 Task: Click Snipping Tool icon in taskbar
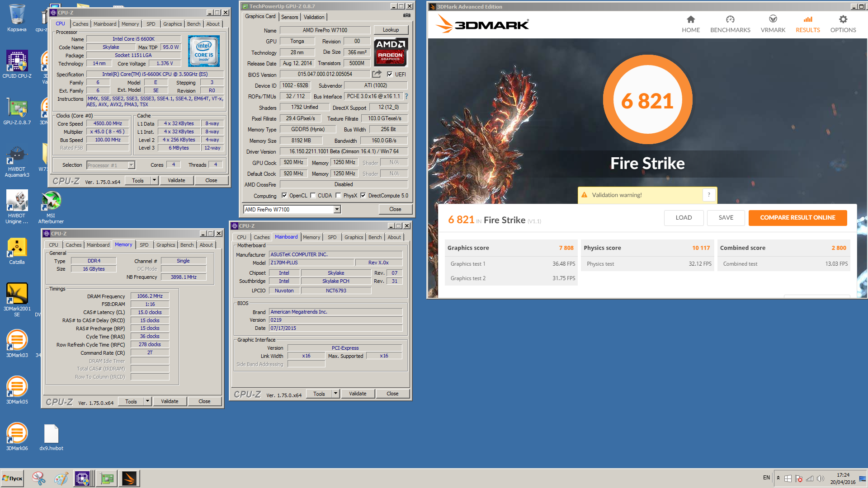coord(39,478)
